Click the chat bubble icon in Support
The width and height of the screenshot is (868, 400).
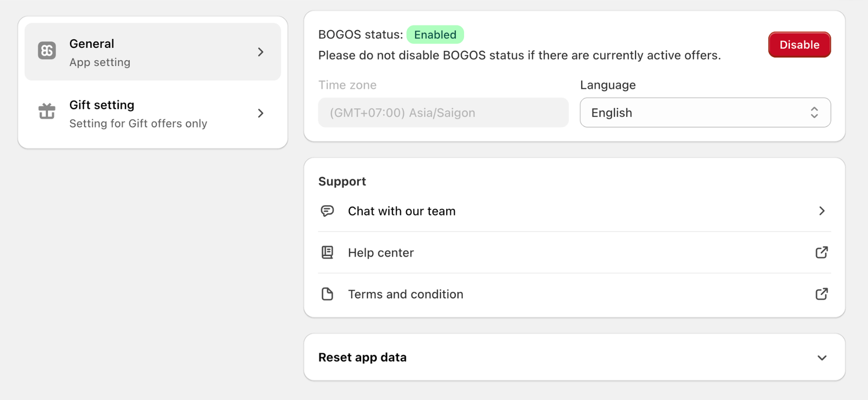click(x=327, y=211)
